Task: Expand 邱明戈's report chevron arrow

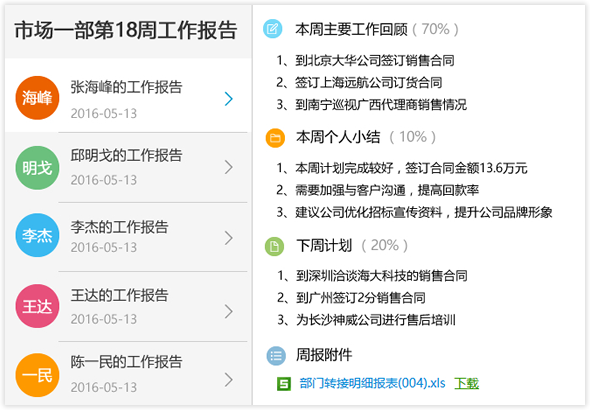Action: click(228, 167)
